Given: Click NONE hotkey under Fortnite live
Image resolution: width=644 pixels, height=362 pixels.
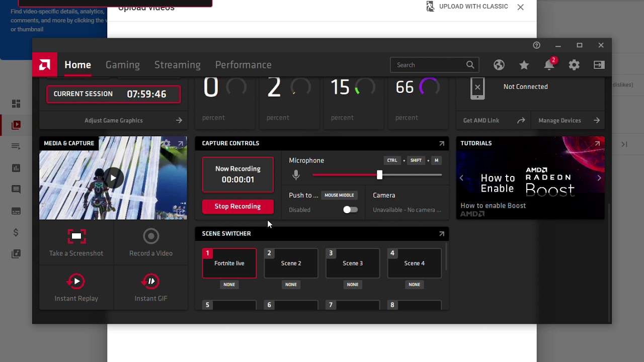Looking at the screenshot, I should pos(229,285).
